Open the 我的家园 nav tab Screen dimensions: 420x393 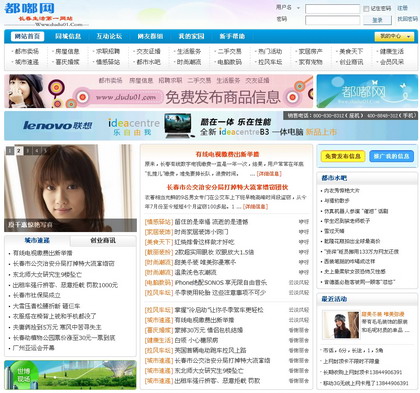point(191,36)
